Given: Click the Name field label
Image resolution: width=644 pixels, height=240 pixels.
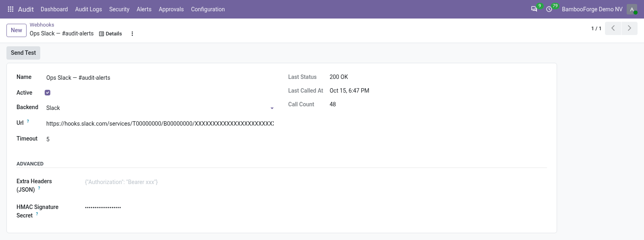Looking at the screenshot, I should point(24,77).
